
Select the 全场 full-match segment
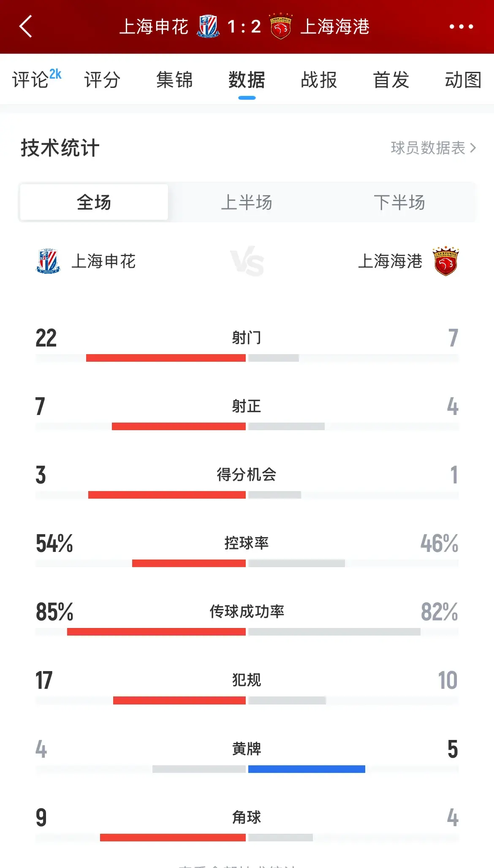94,202
